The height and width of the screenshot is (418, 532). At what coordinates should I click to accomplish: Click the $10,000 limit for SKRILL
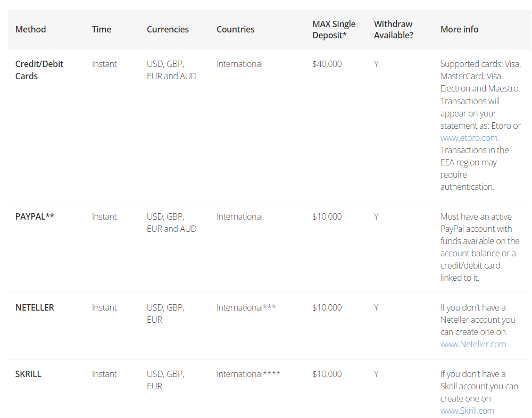pos(327,374)
